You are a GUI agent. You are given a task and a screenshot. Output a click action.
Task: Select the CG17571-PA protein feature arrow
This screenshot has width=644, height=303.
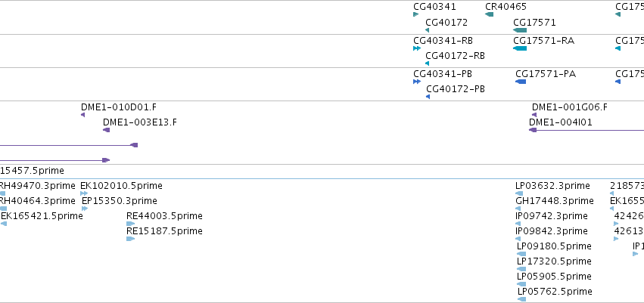521,82
